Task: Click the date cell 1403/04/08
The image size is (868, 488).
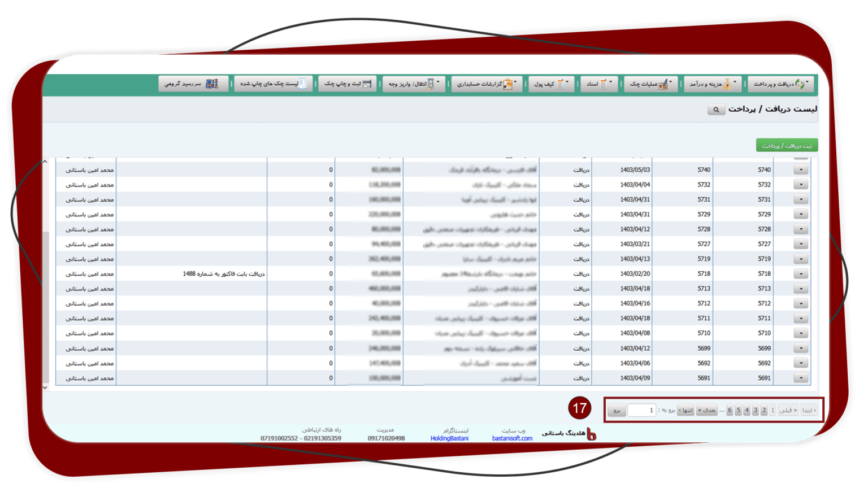Action: (x=635, y=333)
